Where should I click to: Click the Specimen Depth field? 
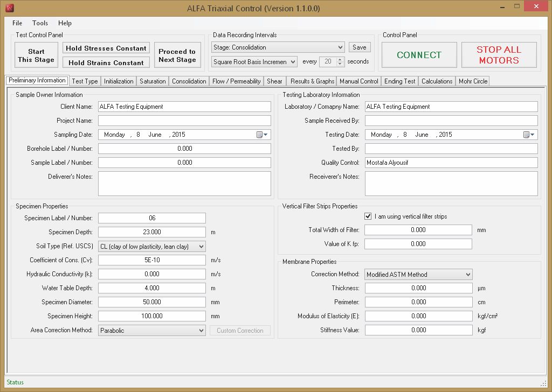click(x=151, y=232)
